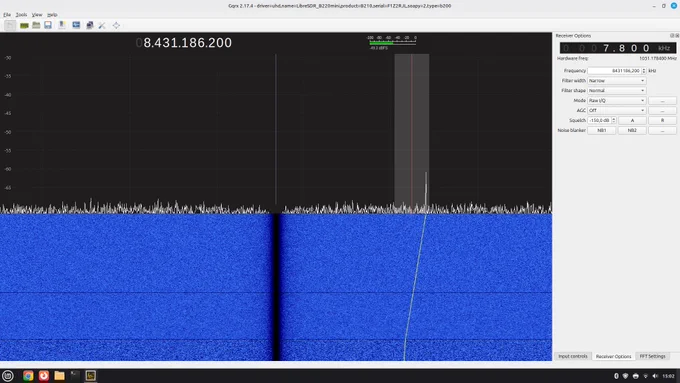Open the terminal from the taskbar
The height and width of the screenshot is (383, 680).
click(75, 376)
